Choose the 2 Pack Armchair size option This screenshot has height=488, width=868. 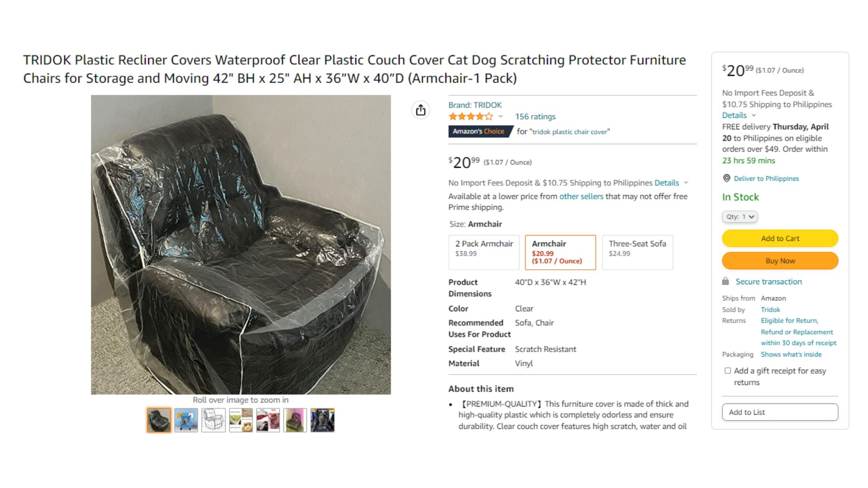pos(484,252)
